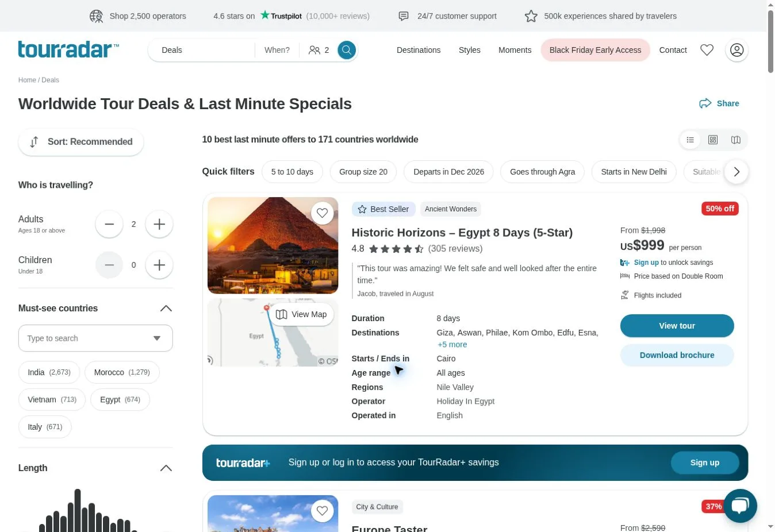This screenshot has width=775, height=532.
Task: Open Sort: Recommended dropdown
Action: 81,142
